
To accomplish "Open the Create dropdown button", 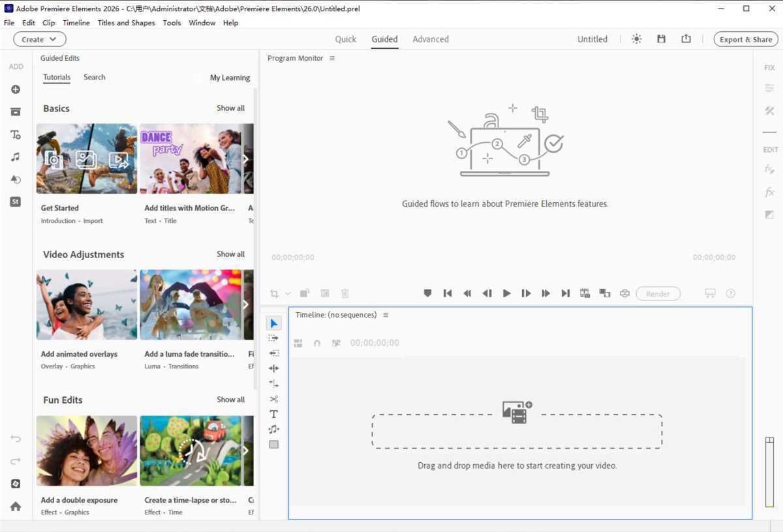I will tap(40, 39).
